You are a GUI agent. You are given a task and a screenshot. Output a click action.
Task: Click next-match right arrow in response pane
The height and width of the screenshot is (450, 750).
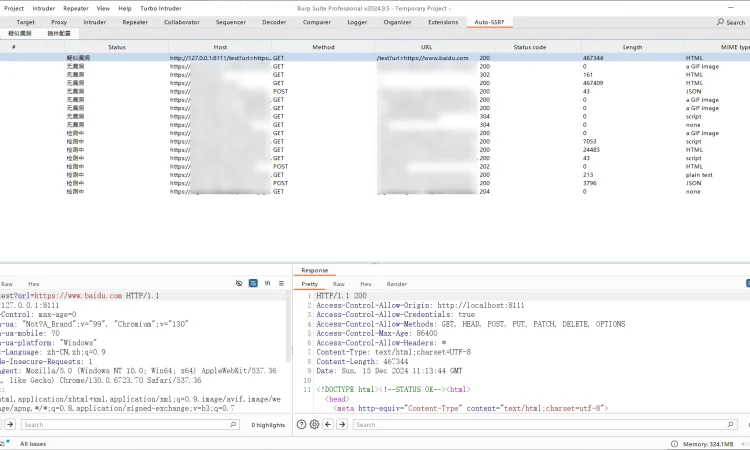tap(342, 424)
